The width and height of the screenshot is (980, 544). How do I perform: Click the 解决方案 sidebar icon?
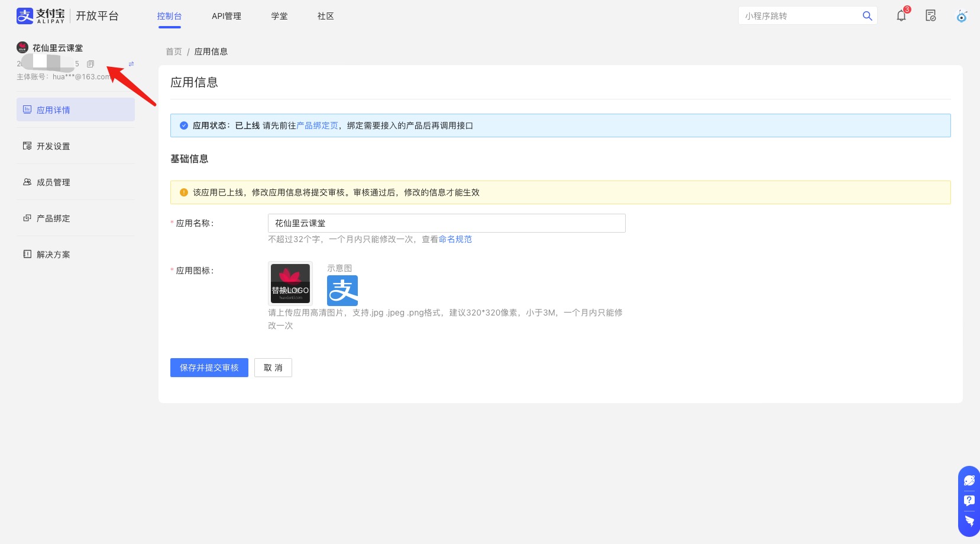(x=27, y=254)
